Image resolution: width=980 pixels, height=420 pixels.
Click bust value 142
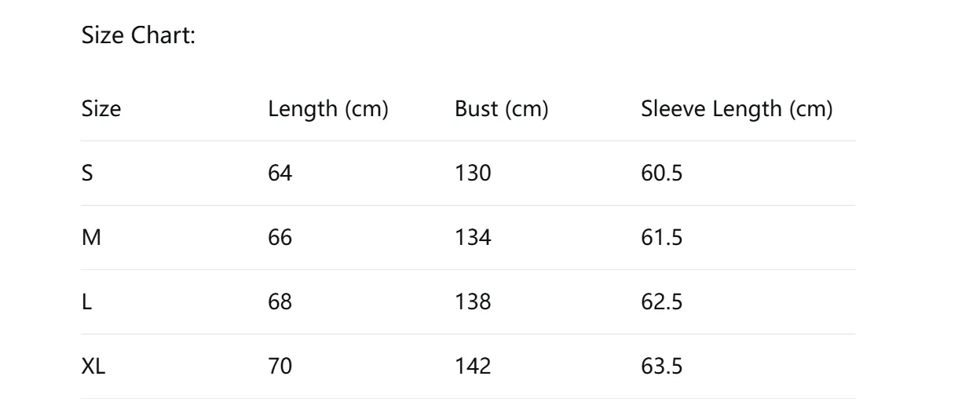(473, 367)
